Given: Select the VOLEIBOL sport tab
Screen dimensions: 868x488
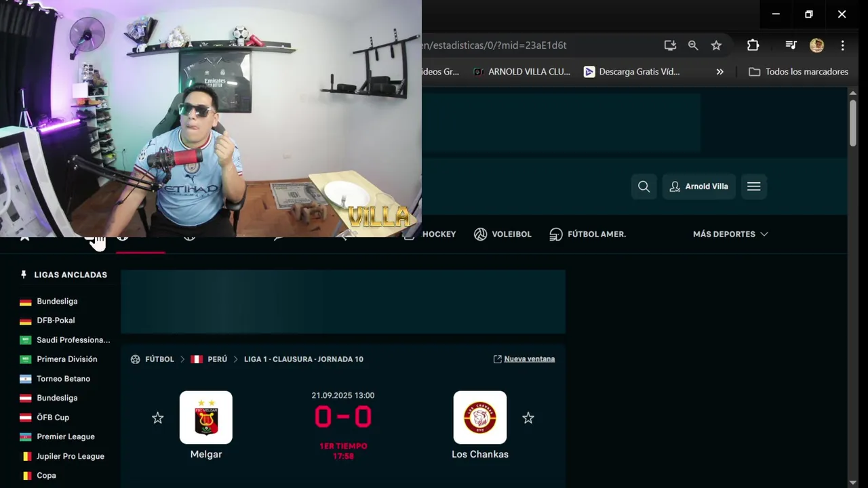Looking at the screenshot, I should point(502,234).
